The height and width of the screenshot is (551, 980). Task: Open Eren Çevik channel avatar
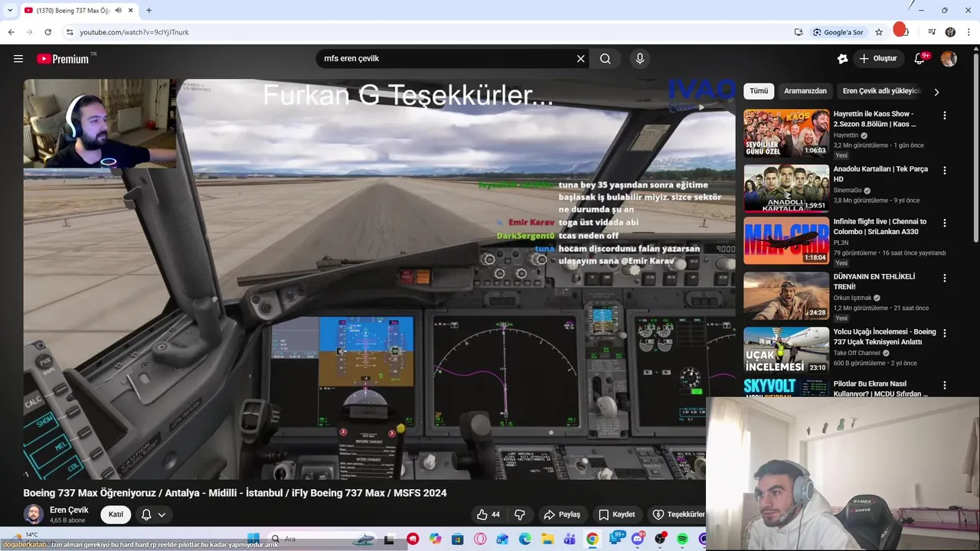pyautogui.click(x=34, y=514)
